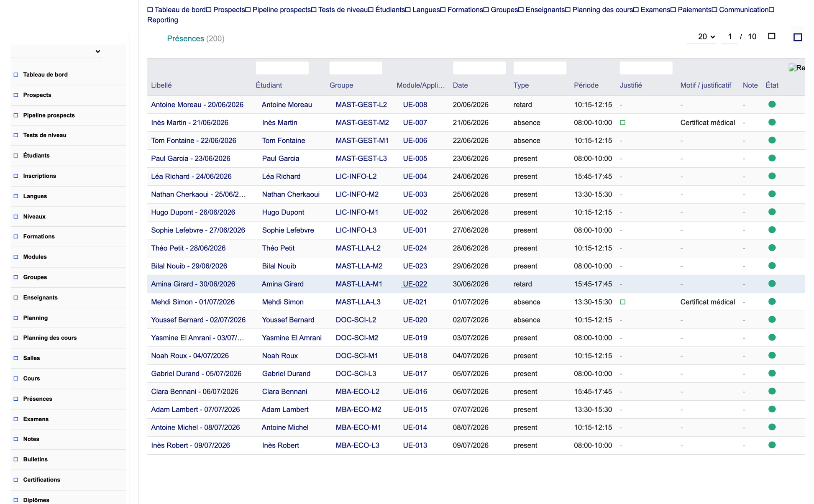Click green status dot for Inès Robert
Viewport: 814px width, 504px height.
coord(772,445)
